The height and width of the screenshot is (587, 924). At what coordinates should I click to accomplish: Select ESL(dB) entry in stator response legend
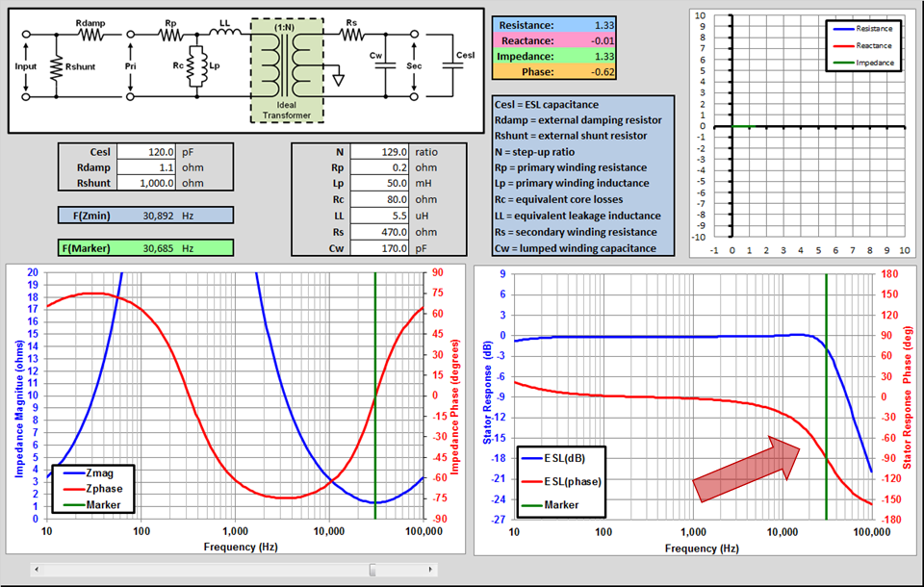(x=554, y=458)
